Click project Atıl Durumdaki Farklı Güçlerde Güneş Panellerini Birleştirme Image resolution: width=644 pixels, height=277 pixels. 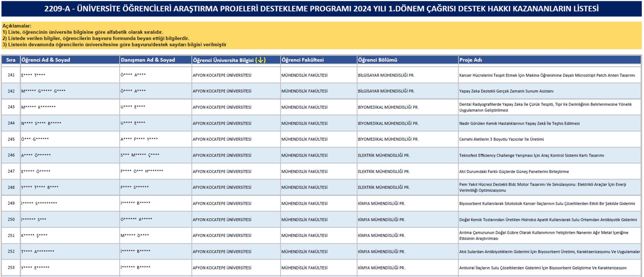point(514,172)
